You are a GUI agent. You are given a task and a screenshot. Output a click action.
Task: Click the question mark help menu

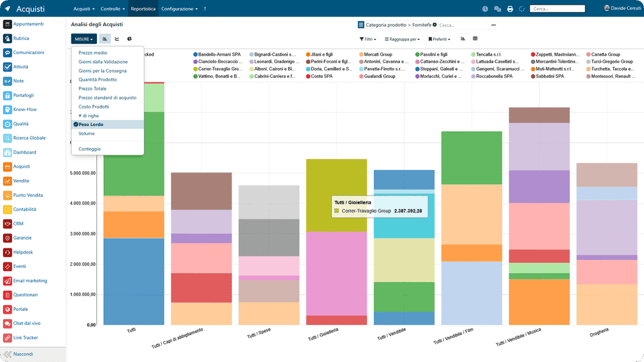(205, 9)
